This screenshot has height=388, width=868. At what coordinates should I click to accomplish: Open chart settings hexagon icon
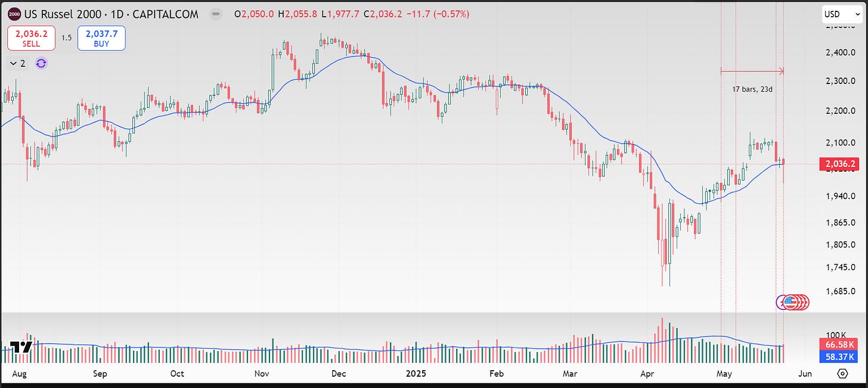842,374
